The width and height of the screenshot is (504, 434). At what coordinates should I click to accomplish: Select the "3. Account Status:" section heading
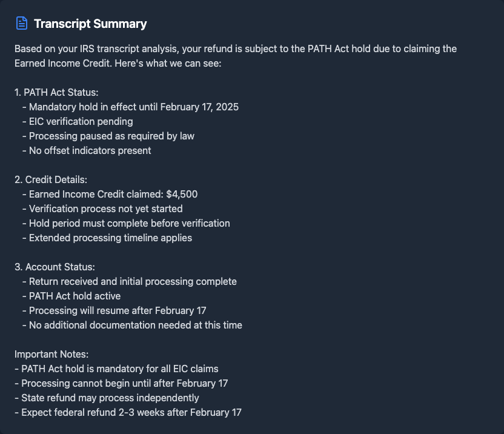pos(55,267)
